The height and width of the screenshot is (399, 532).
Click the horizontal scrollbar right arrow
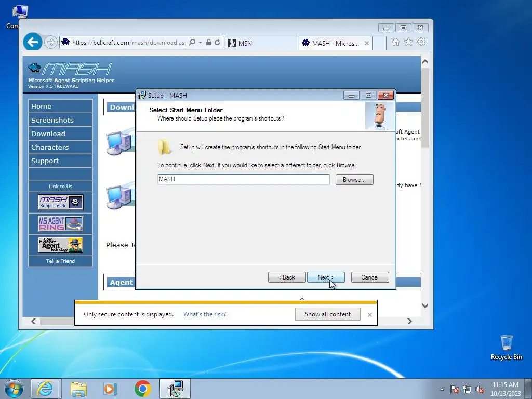click(x=409, y=321)
